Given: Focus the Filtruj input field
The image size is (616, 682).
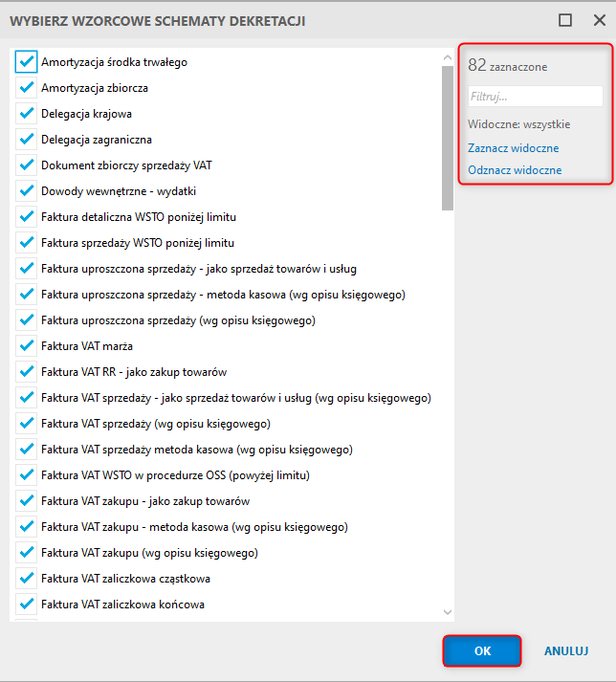Looking at the screenshot, I should click(x=536, y=96).
